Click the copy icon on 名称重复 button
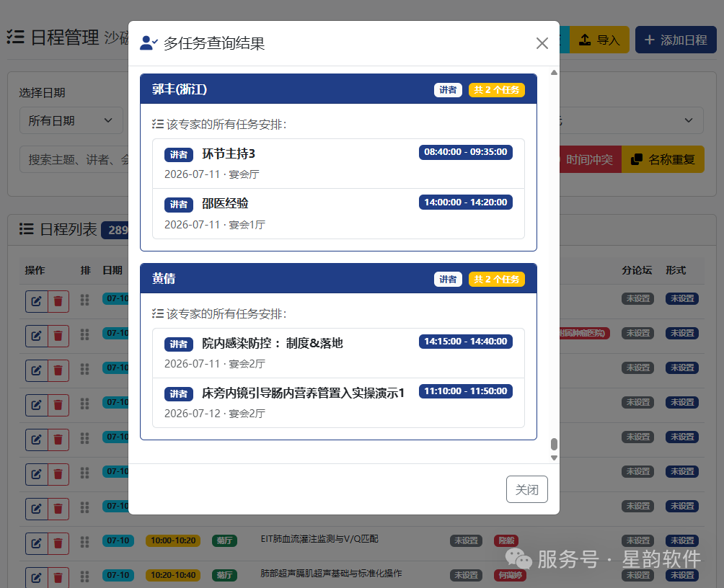This screenshot has height=588, width=724. point(637,160)
